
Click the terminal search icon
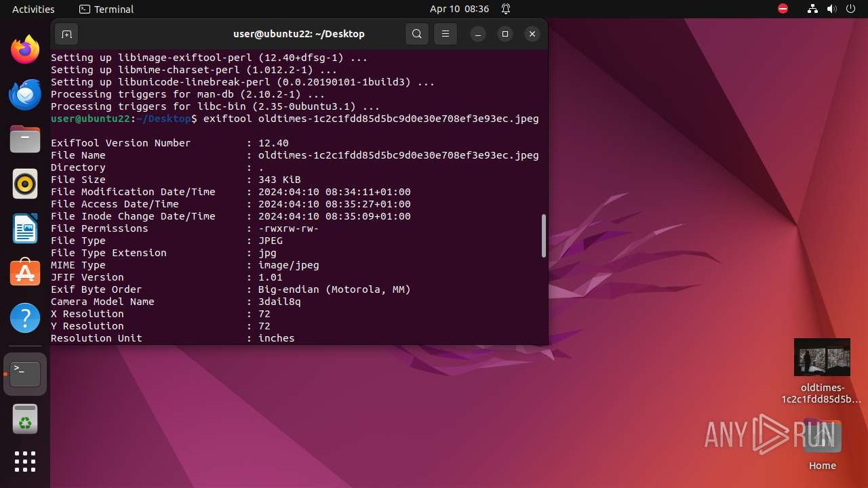[417, 34]
